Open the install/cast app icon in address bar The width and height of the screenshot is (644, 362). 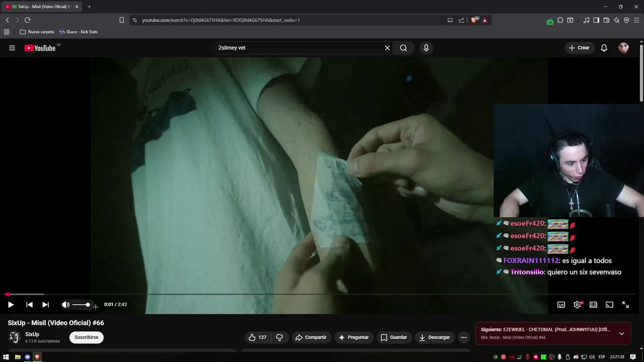(x=450, y=20)
